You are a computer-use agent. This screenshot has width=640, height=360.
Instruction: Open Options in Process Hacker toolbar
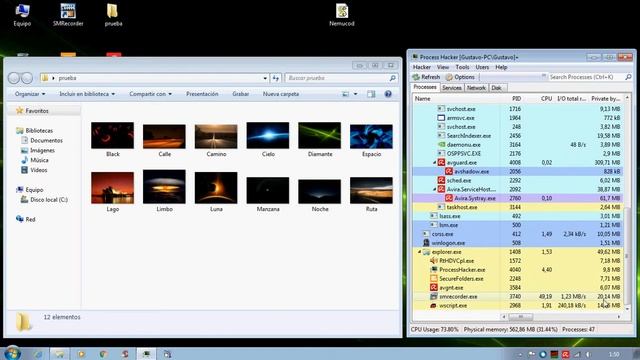click(x=460, y=77)
